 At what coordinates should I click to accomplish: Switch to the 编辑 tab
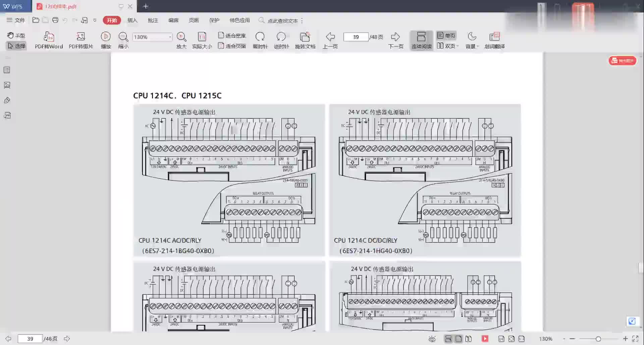(x=173, y=20)
